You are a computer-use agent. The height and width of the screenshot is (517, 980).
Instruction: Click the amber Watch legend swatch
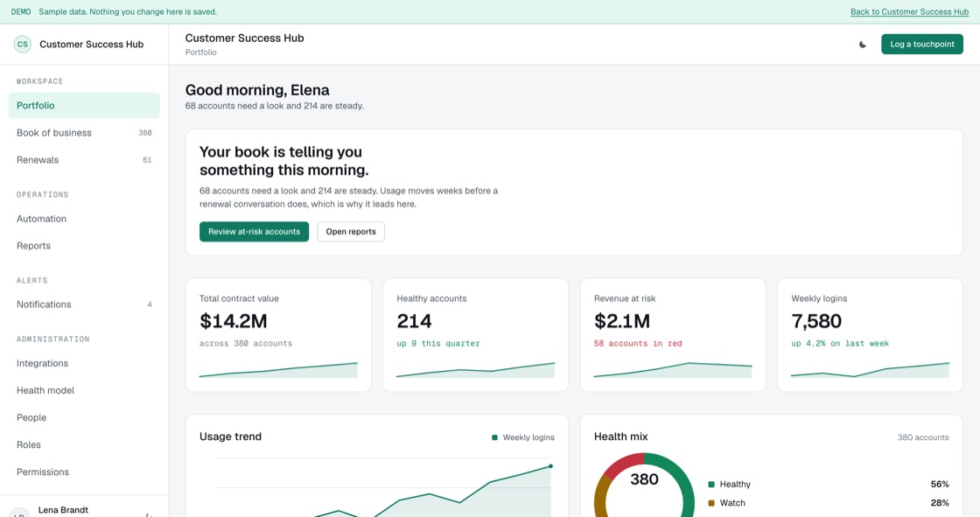coord(711,503)
